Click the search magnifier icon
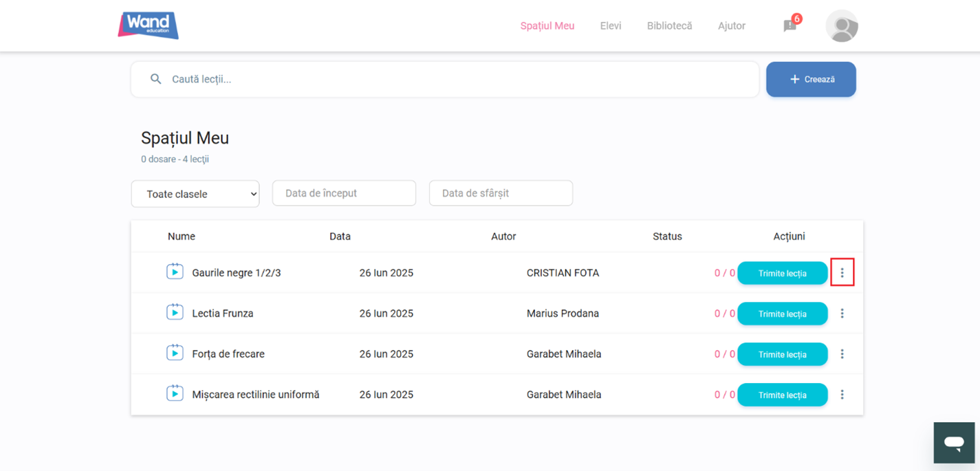Viewport: 980px width, 471px height. (156, 79)
